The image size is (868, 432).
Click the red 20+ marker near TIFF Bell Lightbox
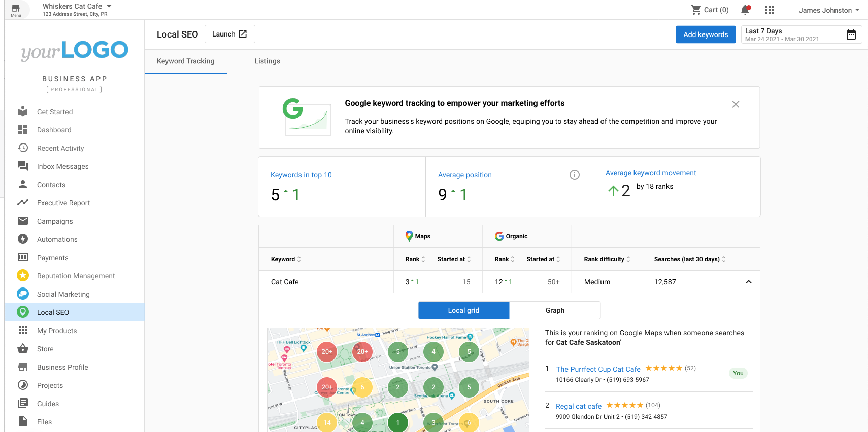tap(327, 351)
